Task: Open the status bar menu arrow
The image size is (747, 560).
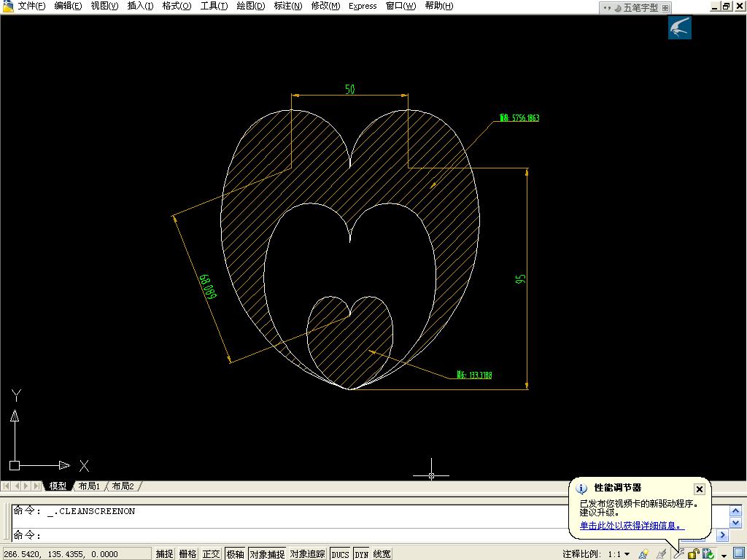Action: (x=724, y=555)
